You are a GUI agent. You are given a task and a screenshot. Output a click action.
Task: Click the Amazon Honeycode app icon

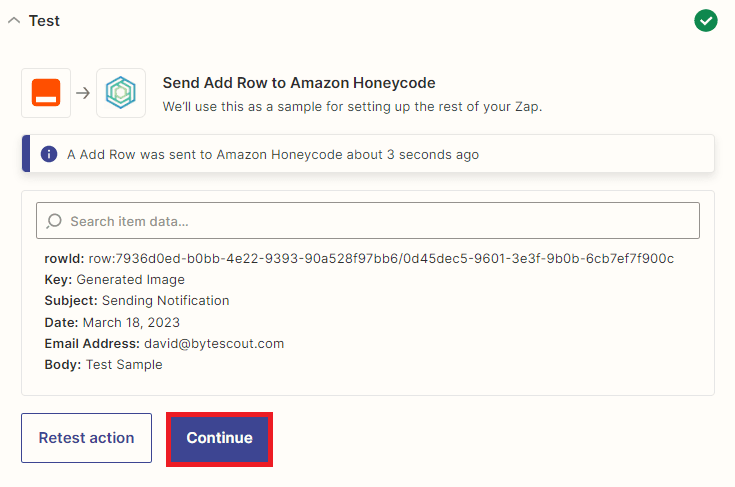coord(121,93)
